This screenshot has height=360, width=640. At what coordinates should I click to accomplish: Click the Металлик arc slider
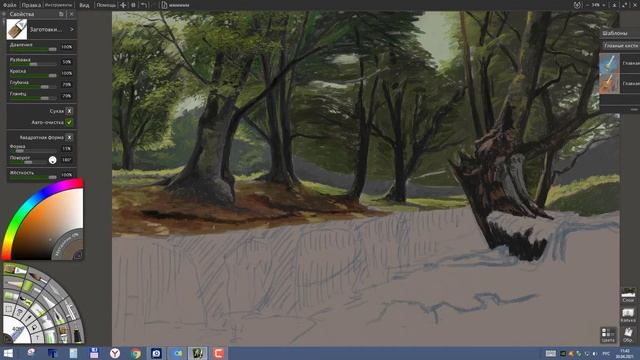click(65, 244)
